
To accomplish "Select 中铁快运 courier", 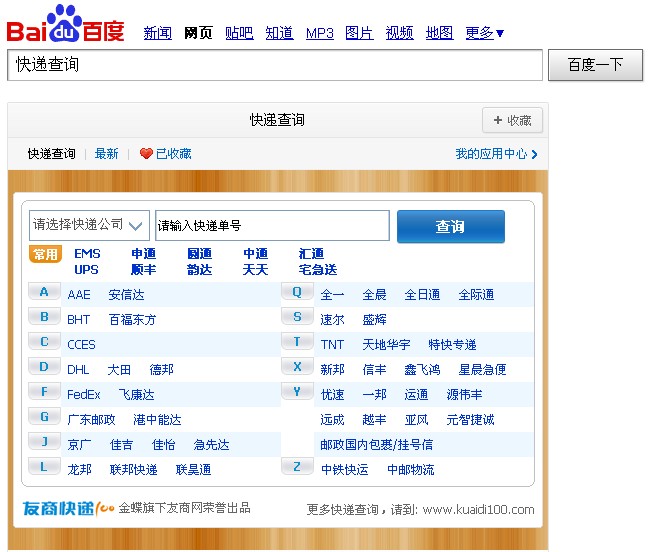I will [x=344, y=470].
